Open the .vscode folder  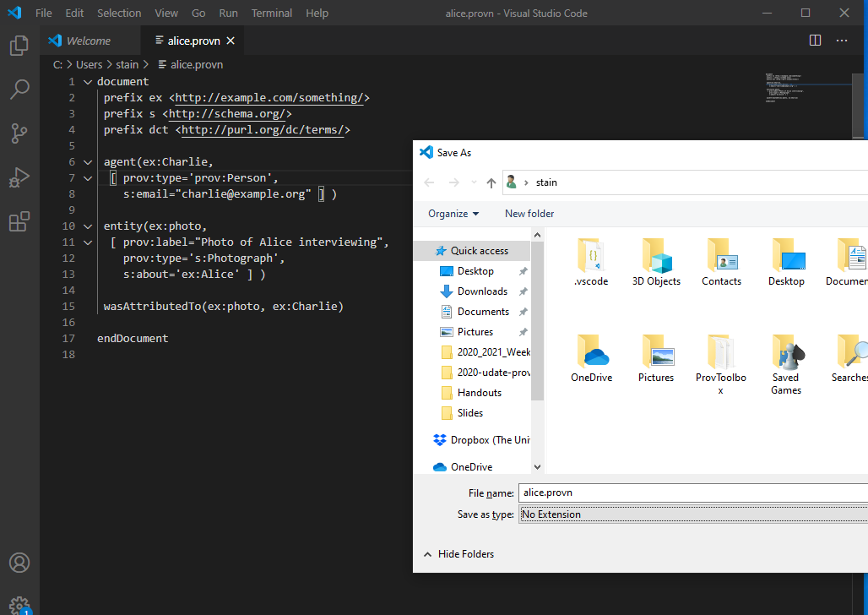[x=591, y=263]
